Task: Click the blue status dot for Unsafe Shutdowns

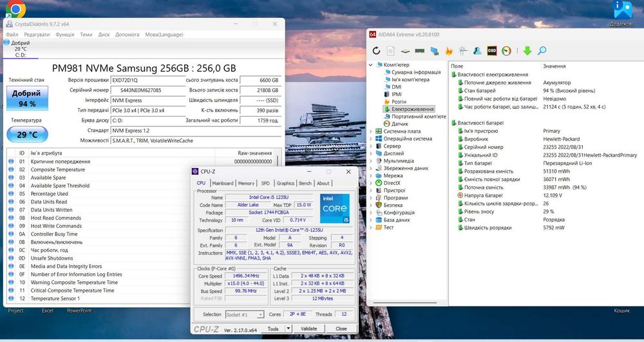Action: [x=11, y=258]
